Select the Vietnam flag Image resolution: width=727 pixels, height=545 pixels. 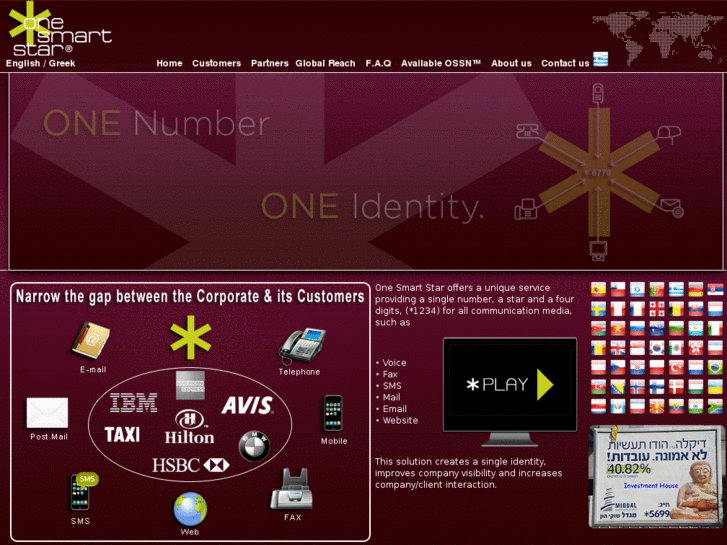click(x=618, y=328)
